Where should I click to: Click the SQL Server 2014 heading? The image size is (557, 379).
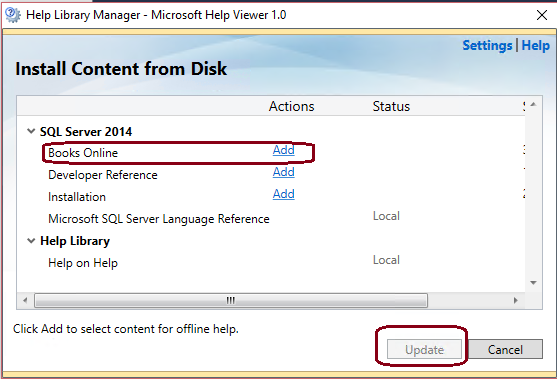click(86, 132)
